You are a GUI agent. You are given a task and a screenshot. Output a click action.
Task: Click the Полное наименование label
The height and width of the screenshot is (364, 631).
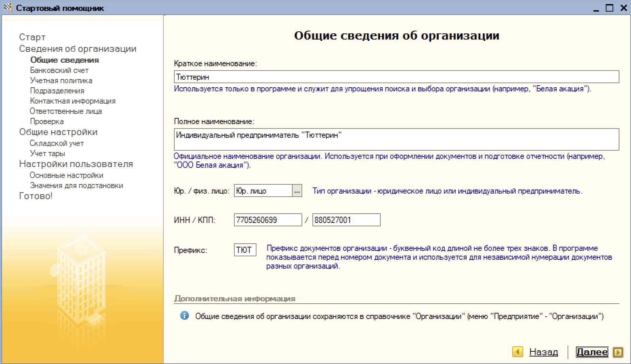tap(214, 121)
